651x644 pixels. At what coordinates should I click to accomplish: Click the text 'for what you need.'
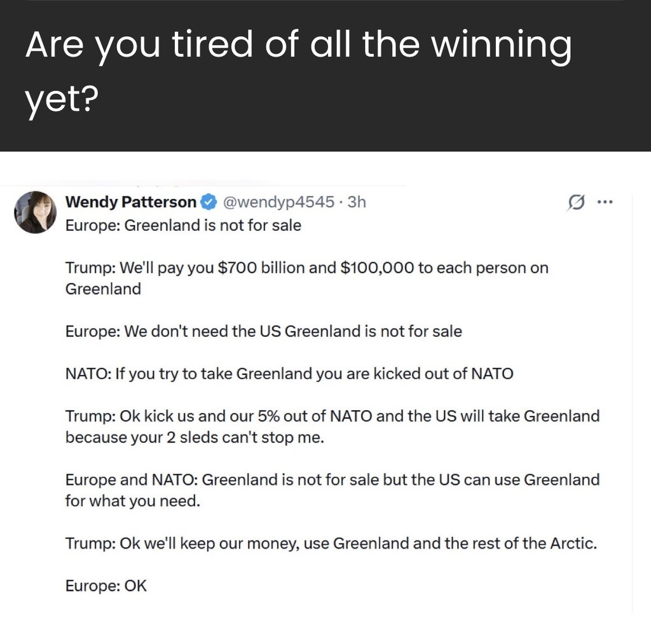133,501
